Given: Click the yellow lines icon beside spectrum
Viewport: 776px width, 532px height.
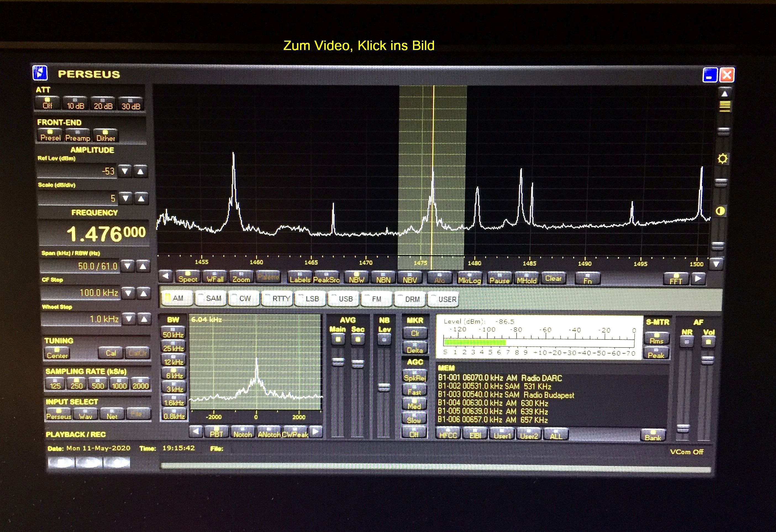Looking at the screenshot, I should tap(725, 106).
